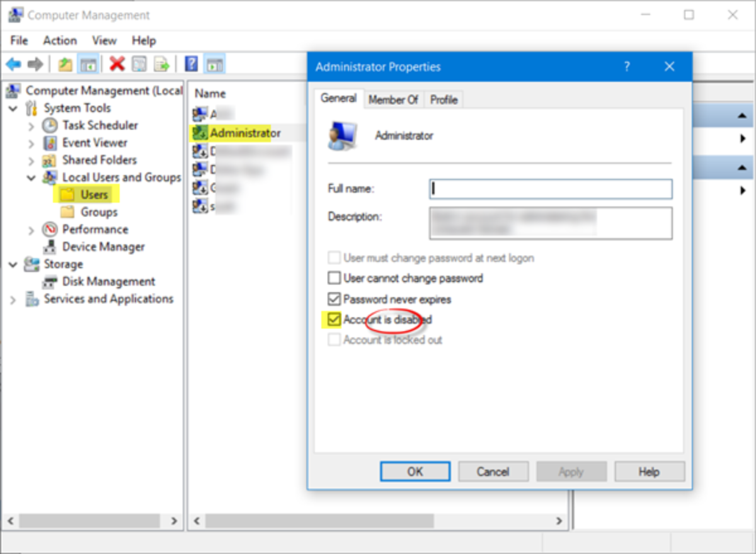Go back with the blue arrow toolbar icon

tap(13, 64)
